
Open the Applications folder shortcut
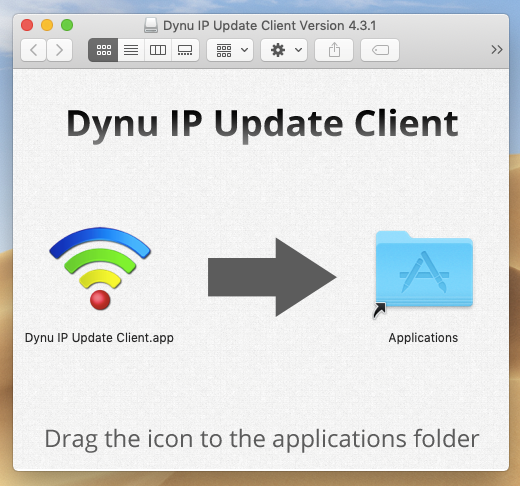(x=424, y=273)
